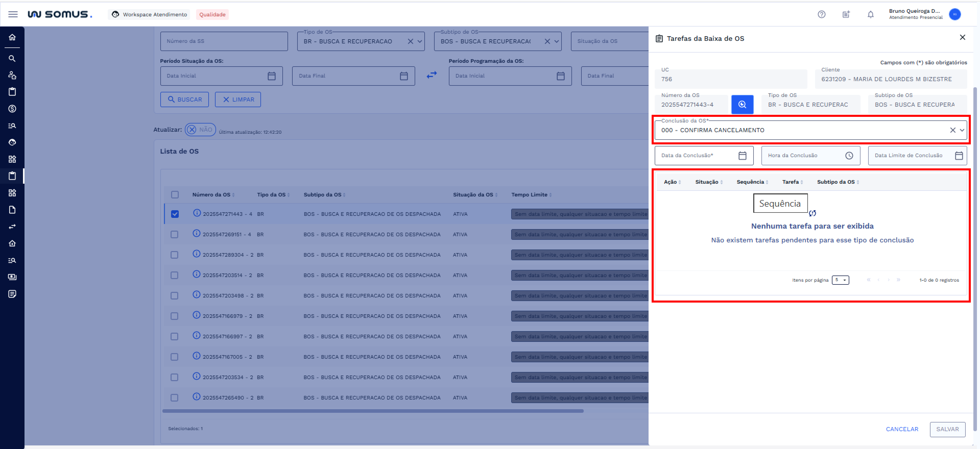Open the headset support sidebar icon

pyautogui.click(x=12, y=142)
